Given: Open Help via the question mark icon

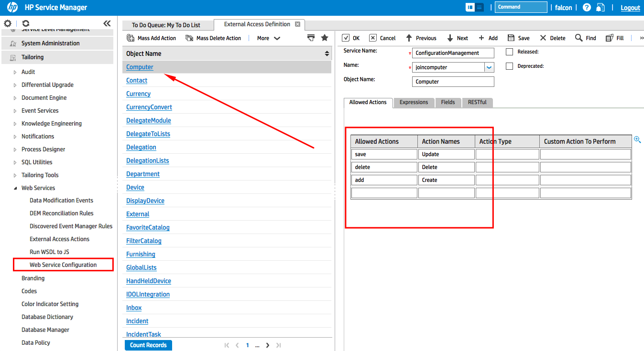Looking at the screenshot, I should pyautogui.click(x=587, y=8).
